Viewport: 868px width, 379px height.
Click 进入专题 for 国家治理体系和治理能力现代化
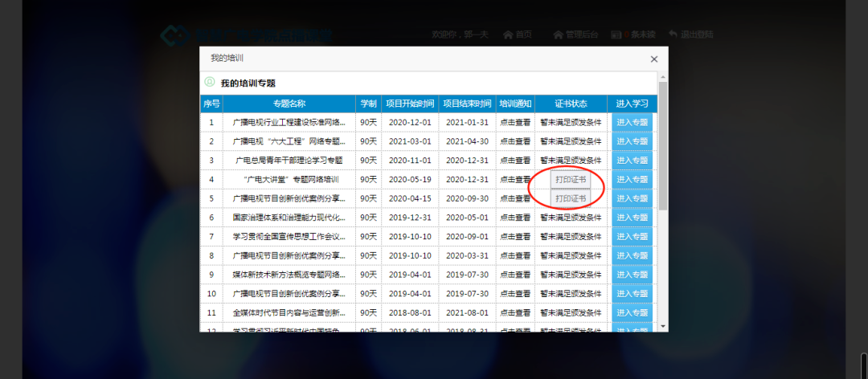(x=633, y=218)
